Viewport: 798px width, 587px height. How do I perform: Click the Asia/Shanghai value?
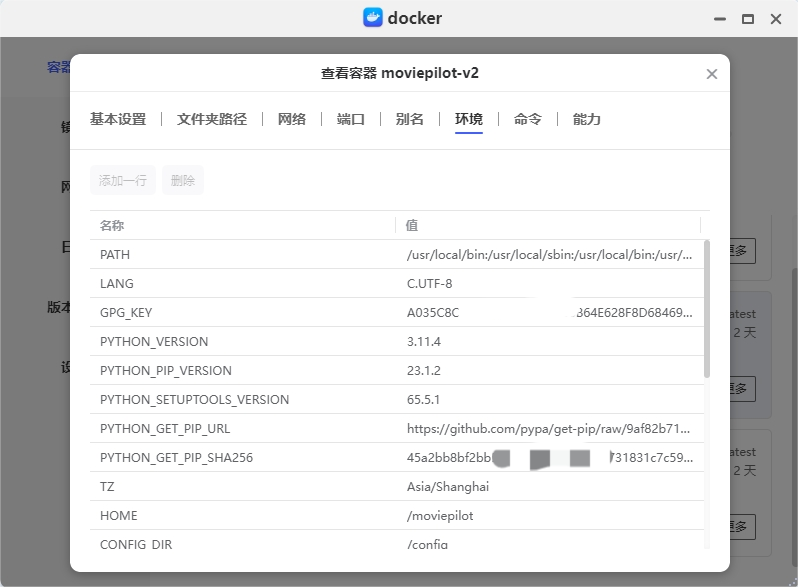point(448,487)
